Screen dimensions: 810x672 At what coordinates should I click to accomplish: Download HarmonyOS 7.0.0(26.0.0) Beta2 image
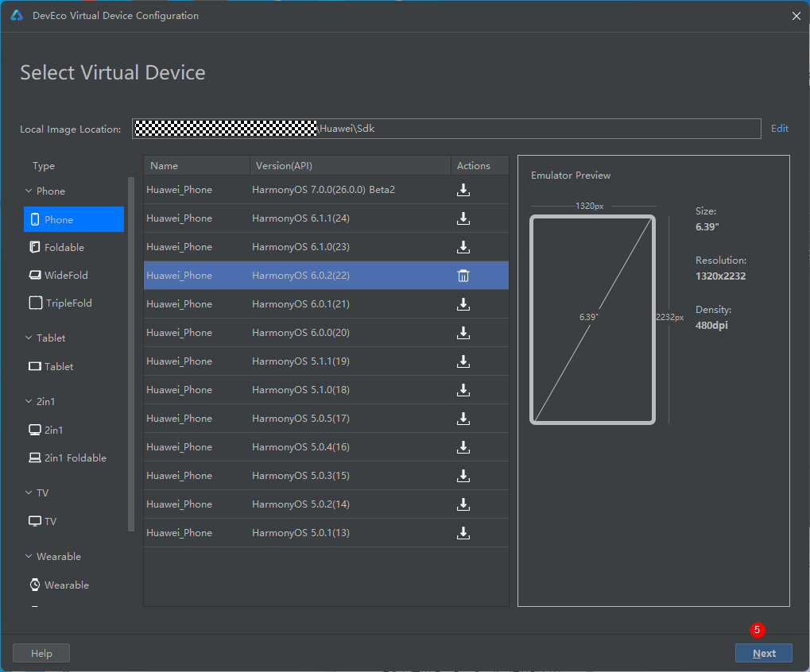tap(463, 190)
